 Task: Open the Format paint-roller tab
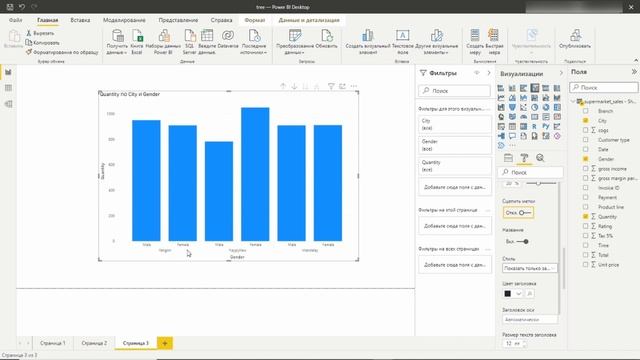point(524,158)
